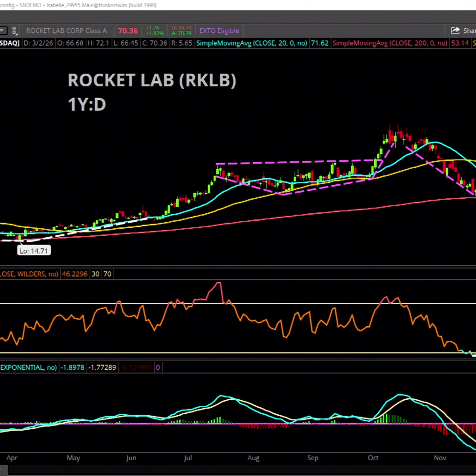Click the Aug label on time axis
Image resolution: width=476 pixels, height=476 pixels.
[254, 458]
